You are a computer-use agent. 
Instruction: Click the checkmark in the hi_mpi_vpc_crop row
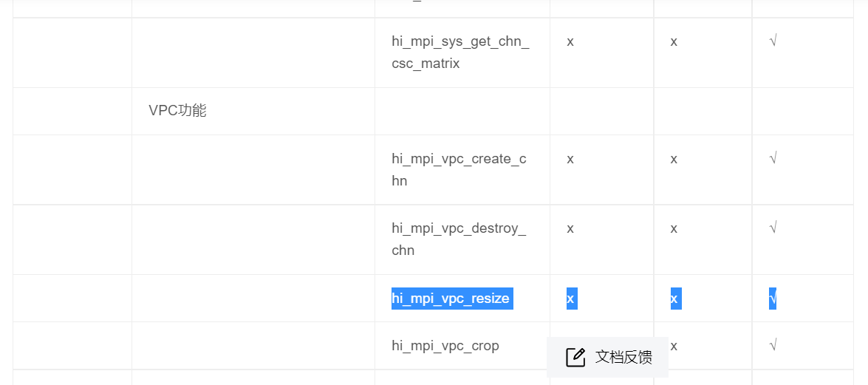(773, 345)
